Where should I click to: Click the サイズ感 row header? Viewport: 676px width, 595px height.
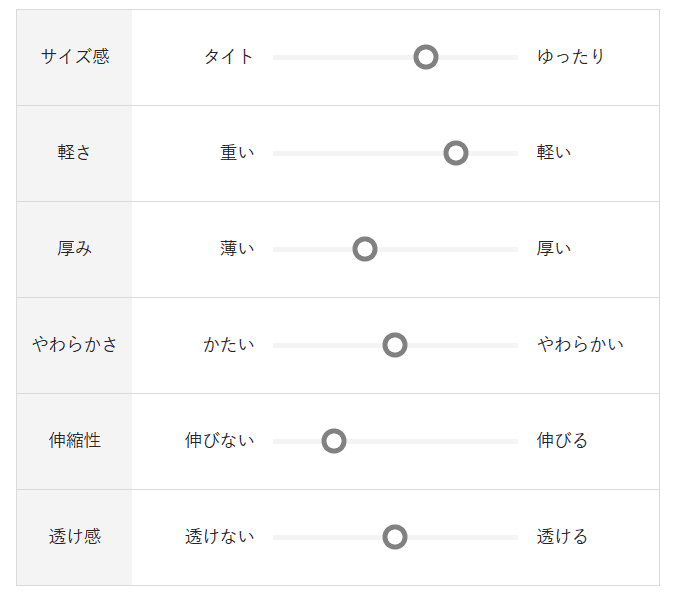[75, 57]
